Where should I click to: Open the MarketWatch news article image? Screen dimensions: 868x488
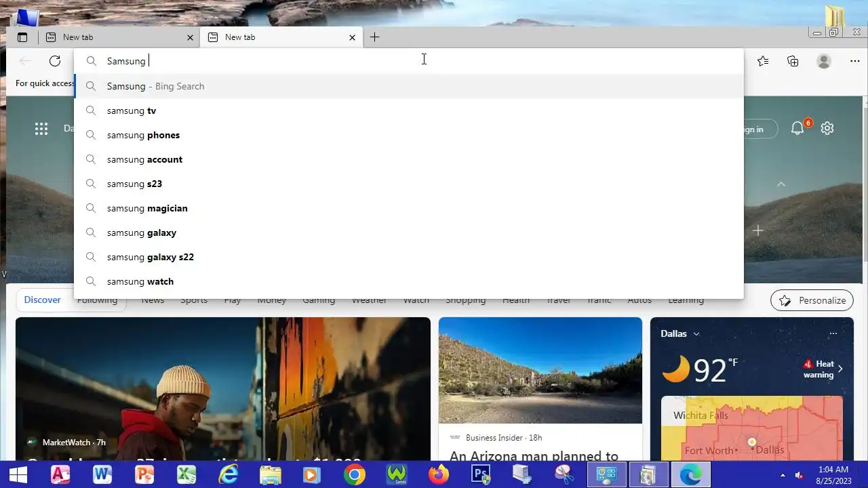click(223, 389)
